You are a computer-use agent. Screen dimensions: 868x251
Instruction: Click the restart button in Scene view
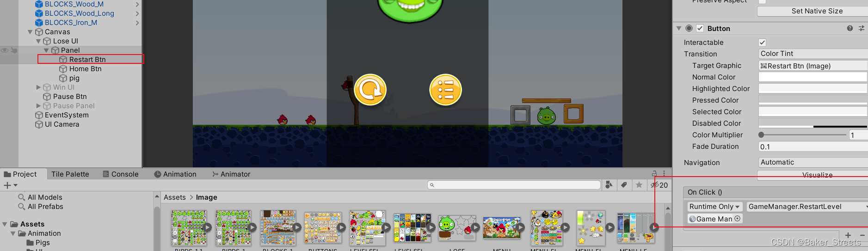(x=370, y=90)
